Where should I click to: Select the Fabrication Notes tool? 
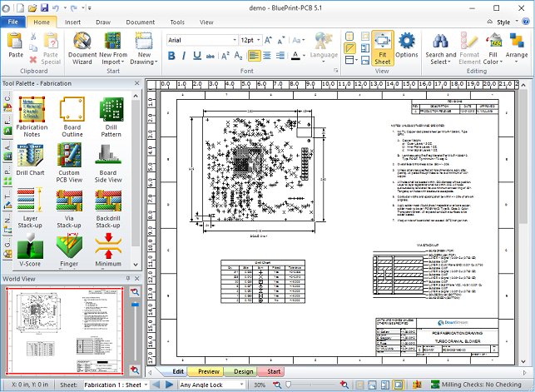coord(32,117)
